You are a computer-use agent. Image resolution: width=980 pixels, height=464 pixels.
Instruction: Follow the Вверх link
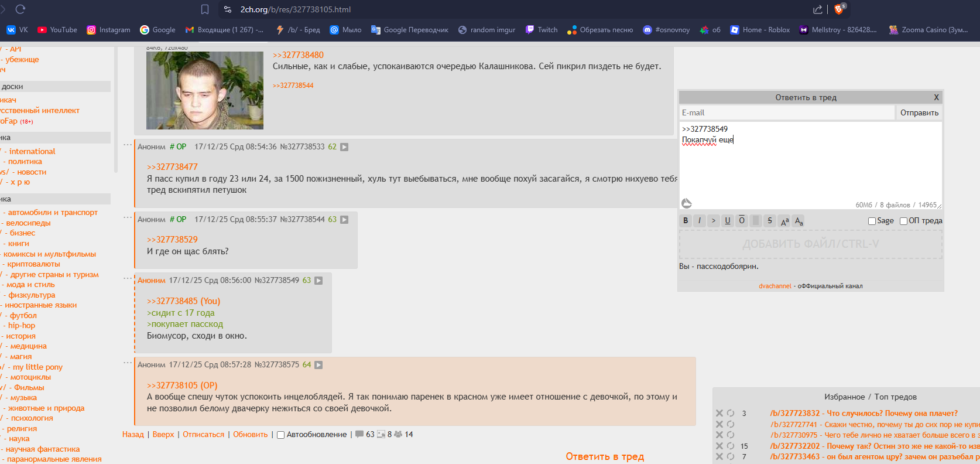pos(163,435)
